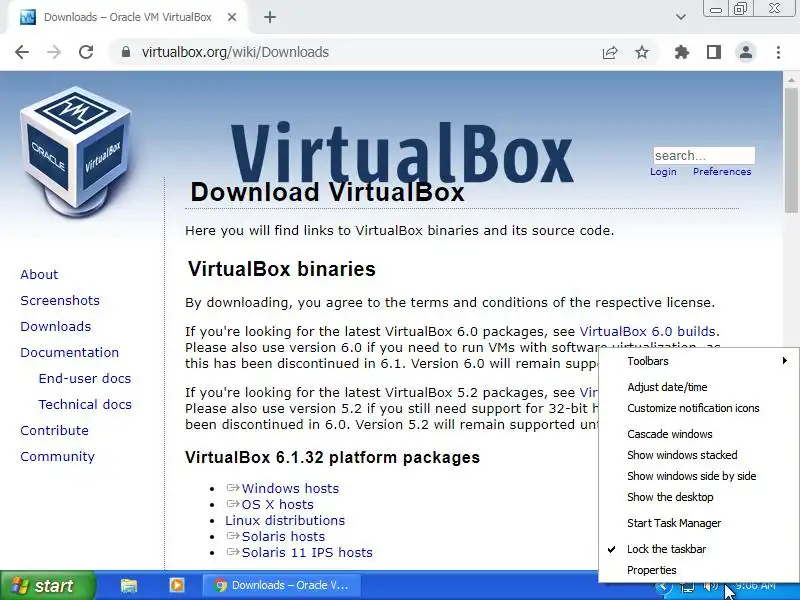Open the Chrome extensions puzzle icon
The width and height of the screenshot is (800, 600).
coord(682,52)
